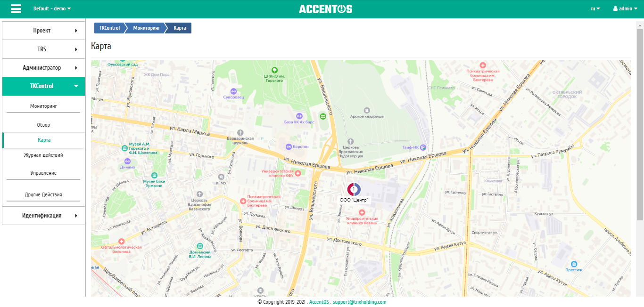Open the ru language dropdown
The width and height of the screenshot is (644, 307).
(595, 9)
